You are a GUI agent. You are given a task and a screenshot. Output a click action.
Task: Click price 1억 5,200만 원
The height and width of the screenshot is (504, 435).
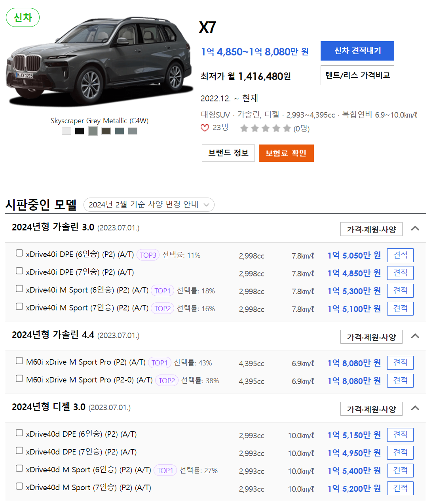pos(354,489)
